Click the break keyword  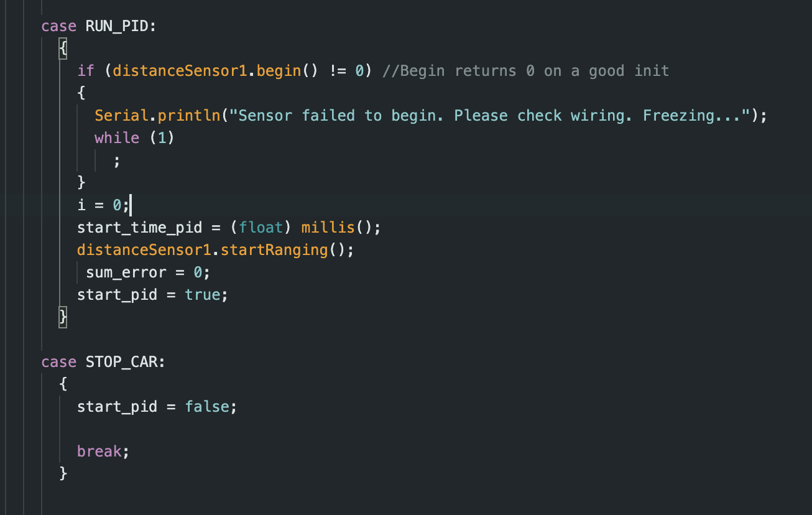(x=99, y=452)
